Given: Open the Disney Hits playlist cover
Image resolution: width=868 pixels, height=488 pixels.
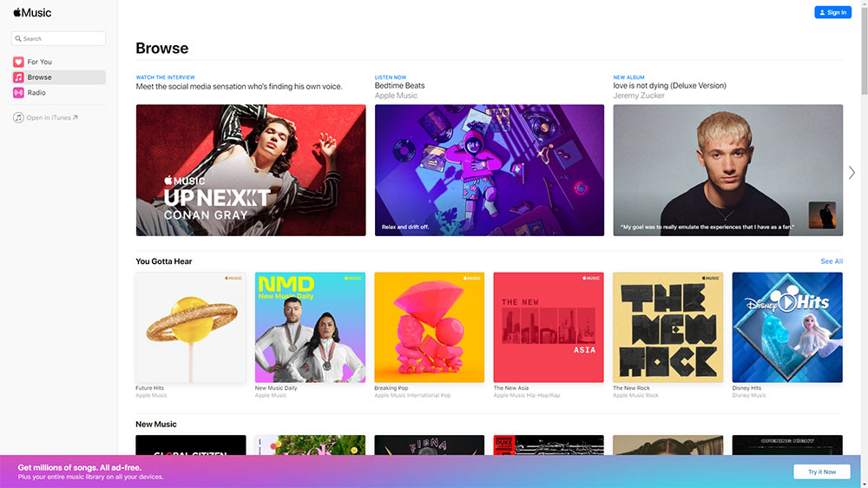Looking at the screenshot, I should 787,327.
